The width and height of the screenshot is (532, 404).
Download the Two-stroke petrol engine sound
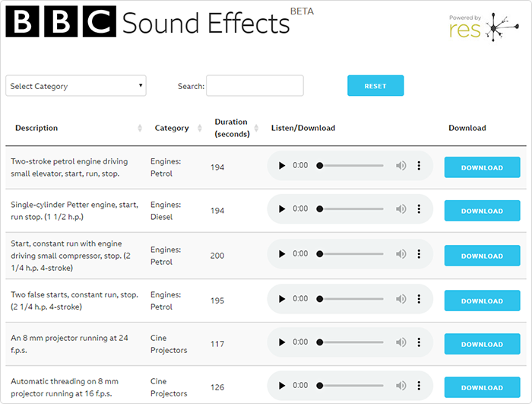pos(482,167)
